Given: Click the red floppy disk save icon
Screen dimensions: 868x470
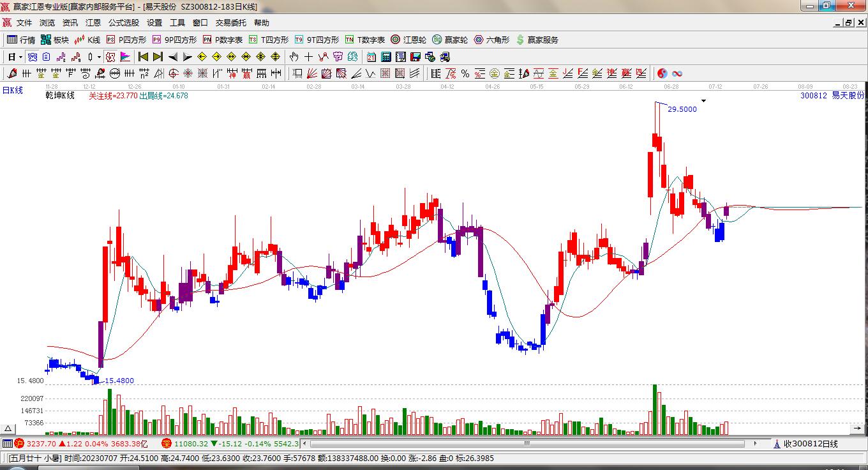Looking at the screenshot, I should 415,57.
